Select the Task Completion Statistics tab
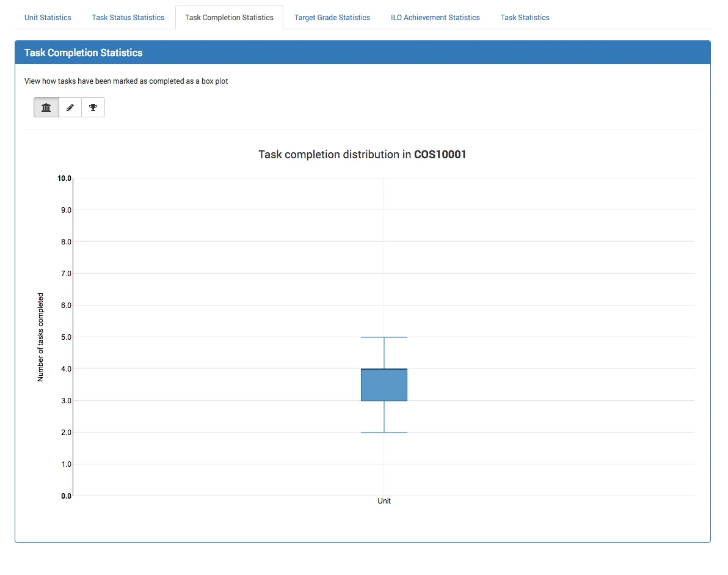 pos(229,18)
